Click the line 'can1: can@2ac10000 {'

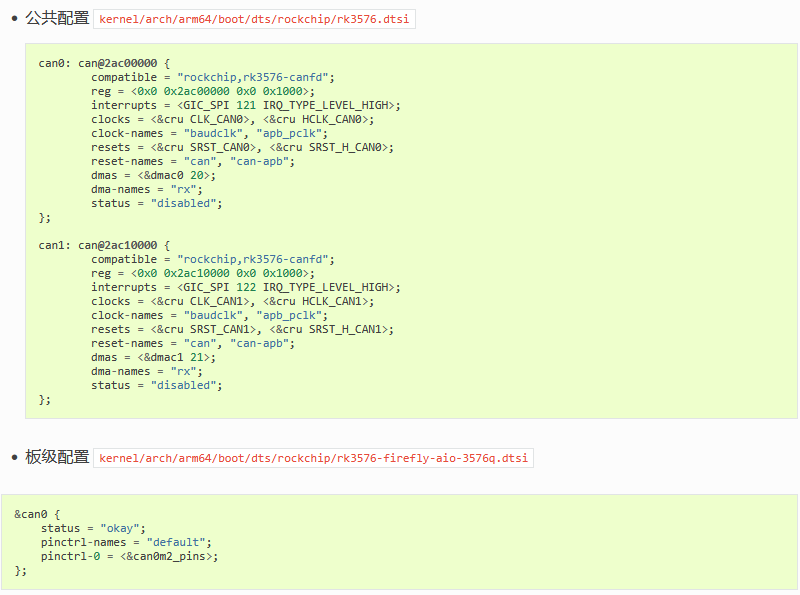pyautogui.click(x=104, y=245)
